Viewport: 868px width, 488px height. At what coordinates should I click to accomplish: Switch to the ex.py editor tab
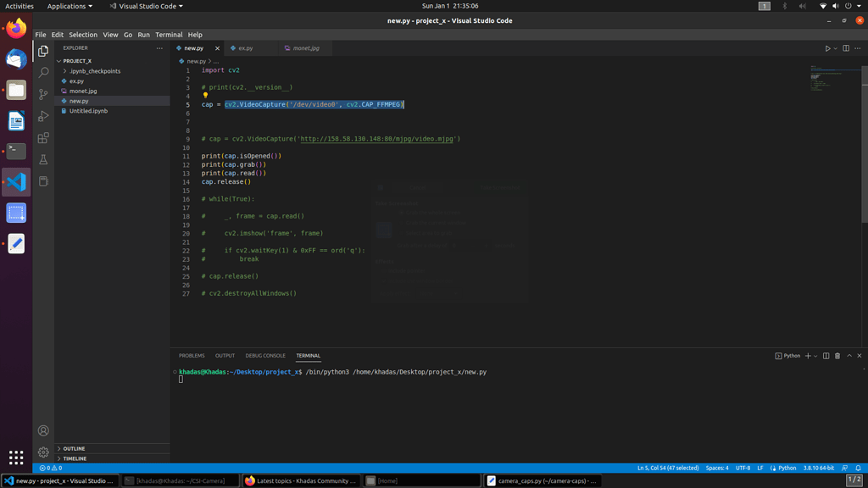pyautogui.click(x=245, y=48)
